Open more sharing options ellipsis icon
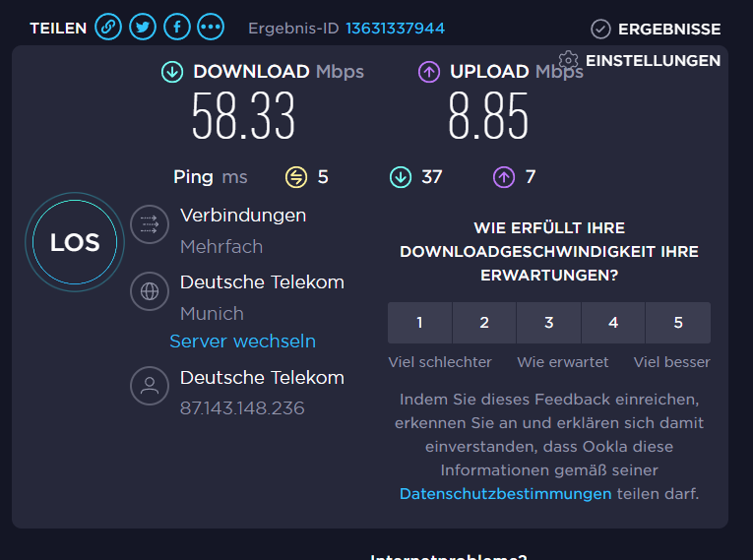The image size is (753, 560). [211, 28]
